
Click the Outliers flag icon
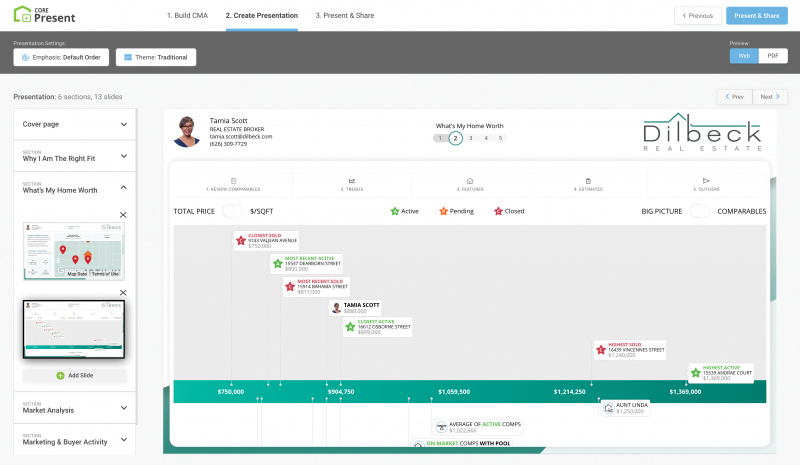coord(706,181)
